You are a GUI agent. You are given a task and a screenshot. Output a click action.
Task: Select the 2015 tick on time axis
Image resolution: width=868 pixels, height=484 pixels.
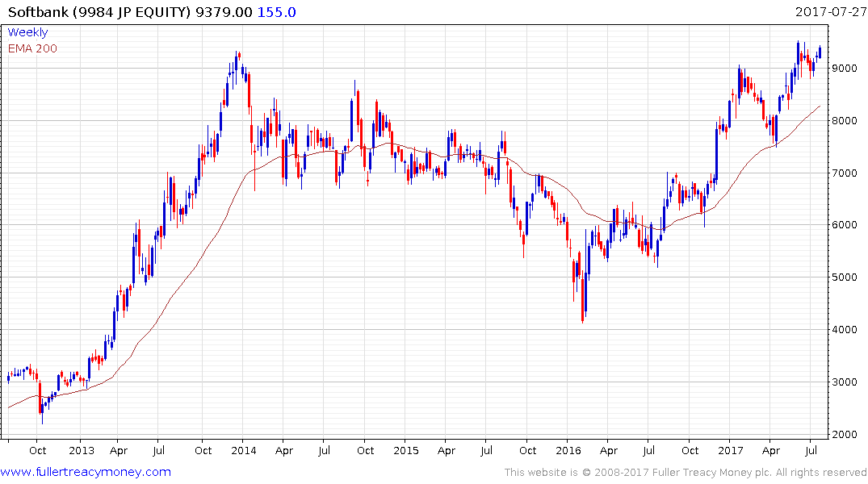(x=406, y=450)
